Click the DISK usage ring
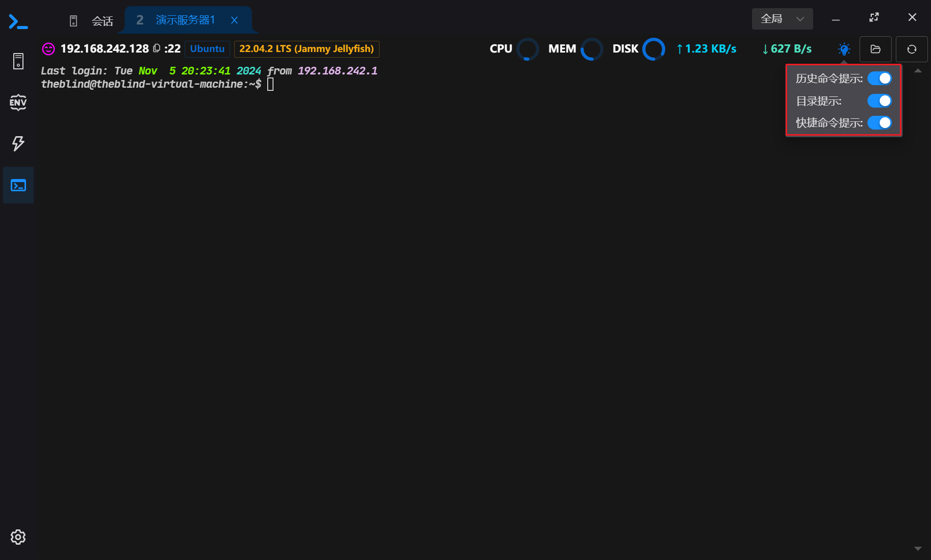 click(653, 49)
